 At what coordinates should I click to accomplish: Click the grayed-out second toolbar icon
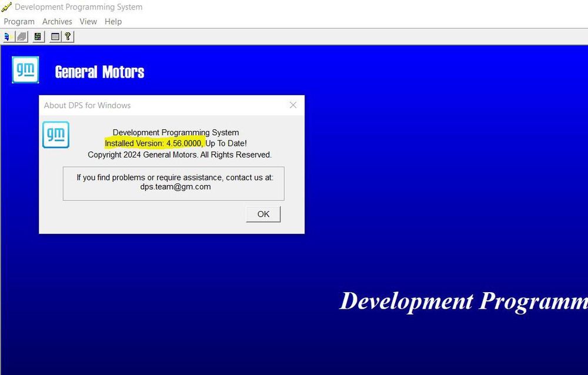22,37
